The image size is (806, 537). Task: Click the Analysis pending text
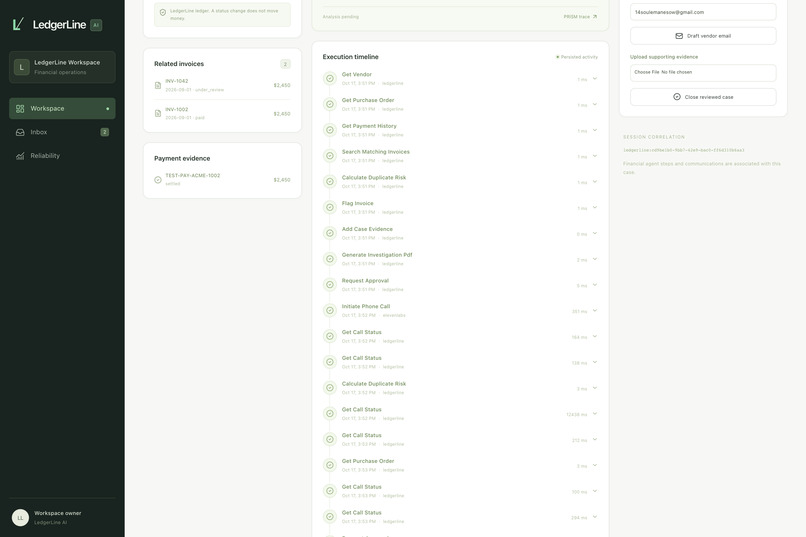click(341, 17)
